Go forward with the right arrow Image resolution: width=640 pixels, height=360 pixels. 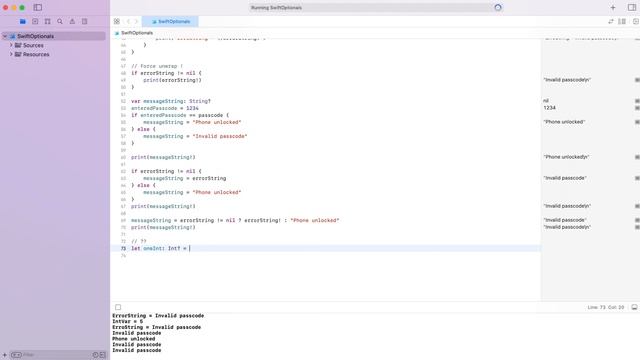click(136, 21)
